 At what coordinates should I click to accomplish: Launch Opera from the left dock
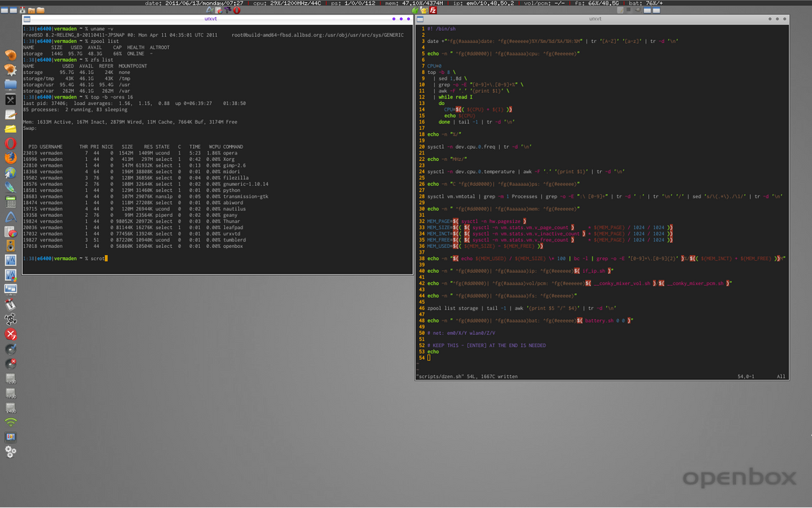[x=10, y=144]
